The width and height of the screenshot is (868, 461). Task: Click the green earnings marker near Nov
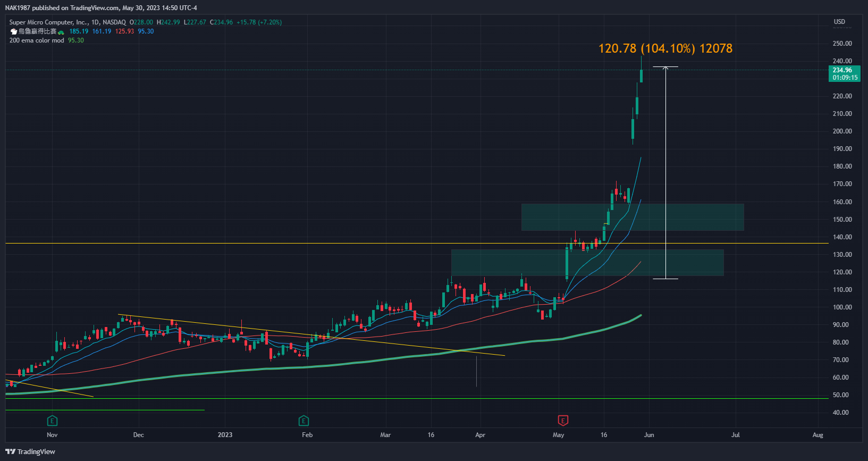click(52, 421)
